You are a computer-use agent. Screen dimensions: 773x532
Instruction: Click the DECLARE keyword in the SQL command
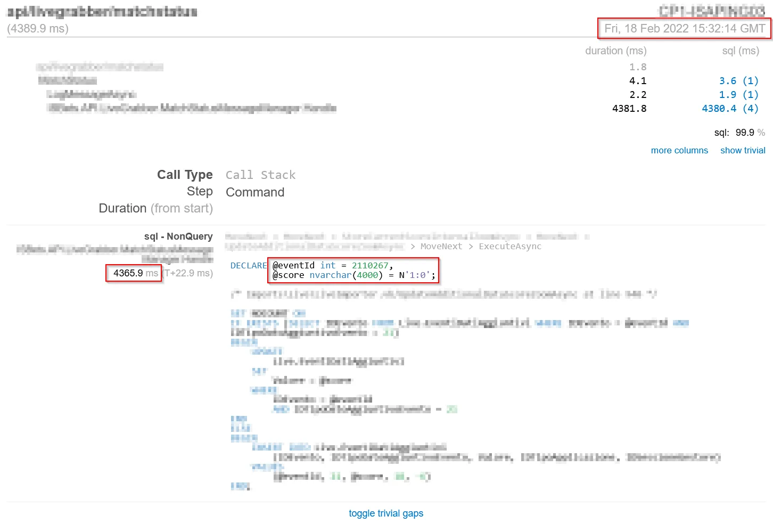[249, 265]
